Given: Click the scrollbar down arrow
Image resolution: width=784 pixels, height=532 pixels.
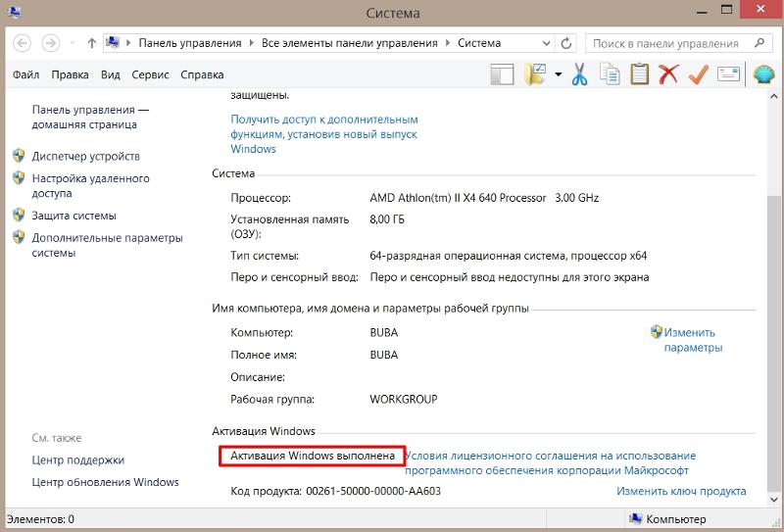Looking at the screenshot, I should pyautogui.click(x=774, y=499).
